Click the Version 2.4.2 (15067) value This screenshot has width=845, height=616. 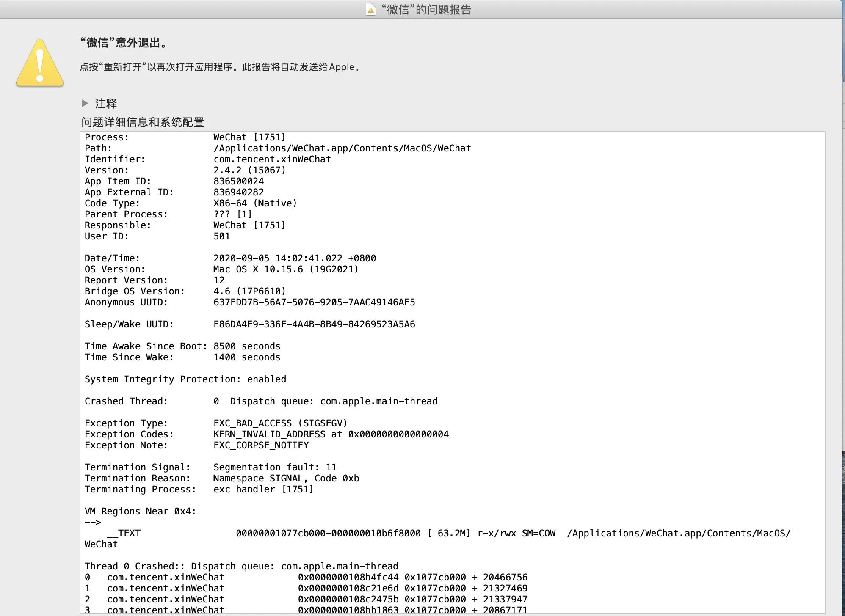(x=249, y=170)
